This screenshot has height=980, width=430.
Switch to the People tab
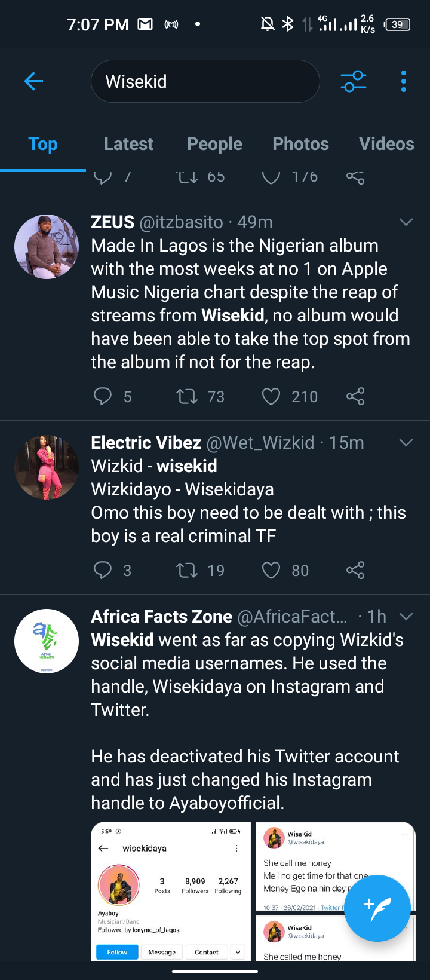click(x=214, y=144)
